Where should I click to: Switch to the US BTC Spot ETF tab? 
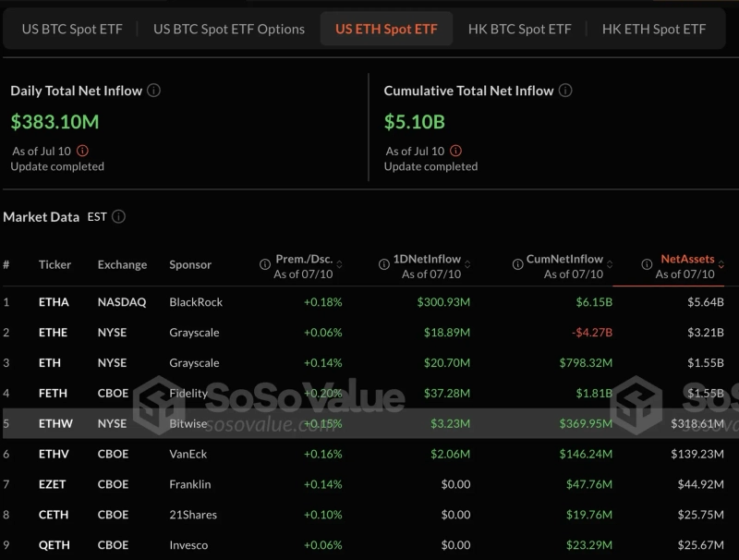(72, 29)
